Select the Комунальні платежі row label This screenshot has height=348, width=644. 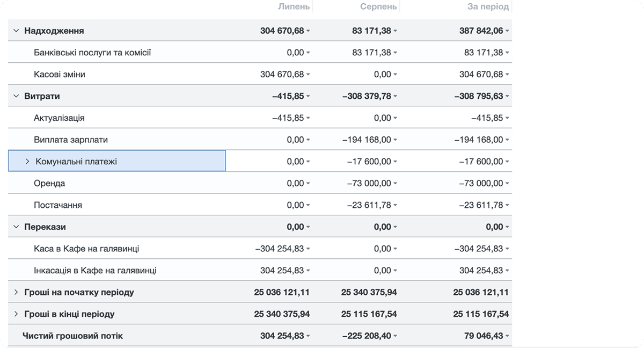[x=76, y=161]
